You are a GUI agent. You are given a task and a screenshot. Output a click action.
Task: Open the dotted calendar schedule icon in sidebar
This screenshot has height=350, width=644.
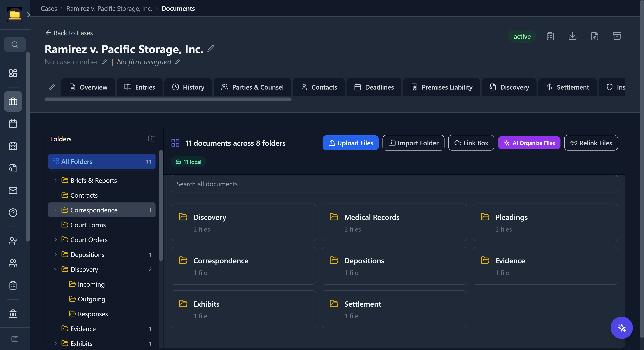point(13,146)
